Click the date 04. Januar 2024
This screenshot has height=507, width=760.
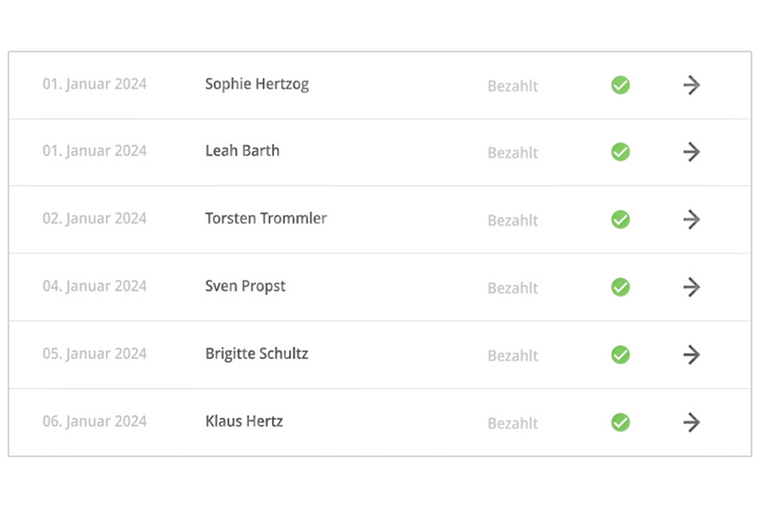(x=95, y=286)
